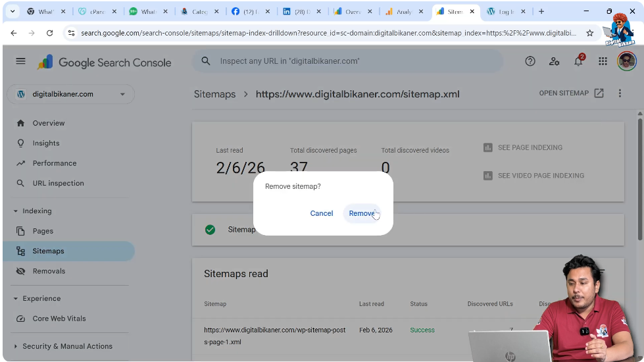Open the tab search dropdown arrow
The width and height of the screenshot is (644, 362).
[12, 11]
